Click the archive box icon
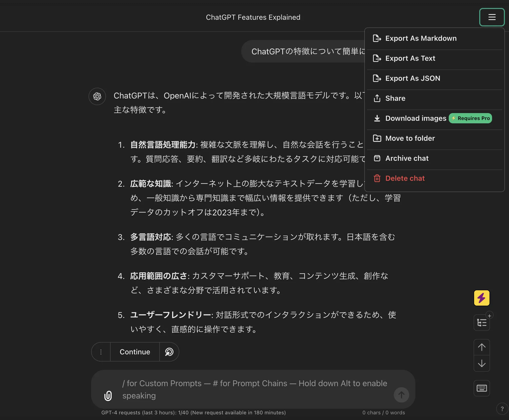509x420 pixels. pos(377,158)
